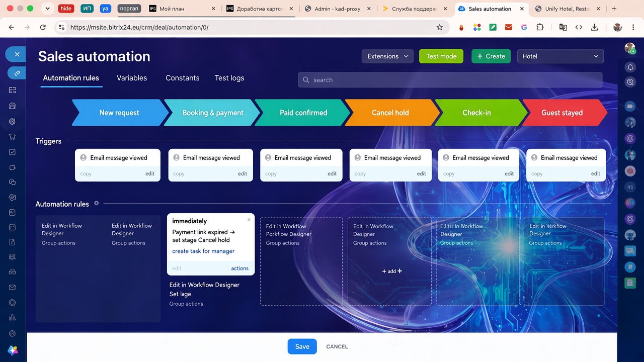This screenshot has width=644, height=362.
Task: Click the browser address bar URL
Action: click(139, 27)
